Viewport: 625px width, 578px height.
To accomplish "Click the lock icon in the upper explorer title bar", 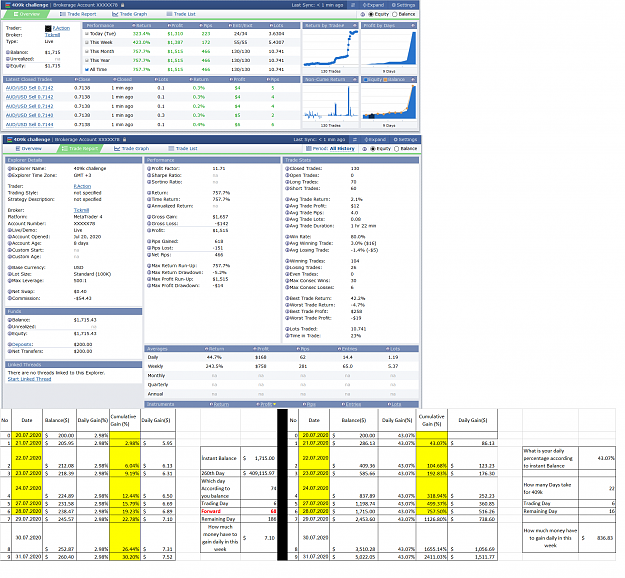I will coord(122,5).
